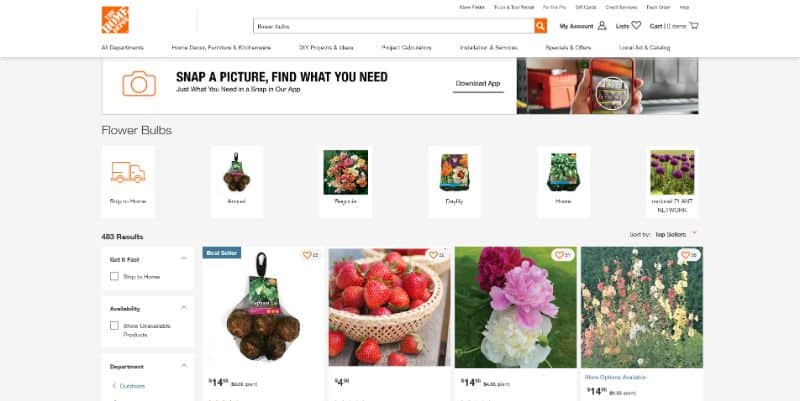Open the shopping cart icon
Screen dimensions: 800x401
pos(693,26)
